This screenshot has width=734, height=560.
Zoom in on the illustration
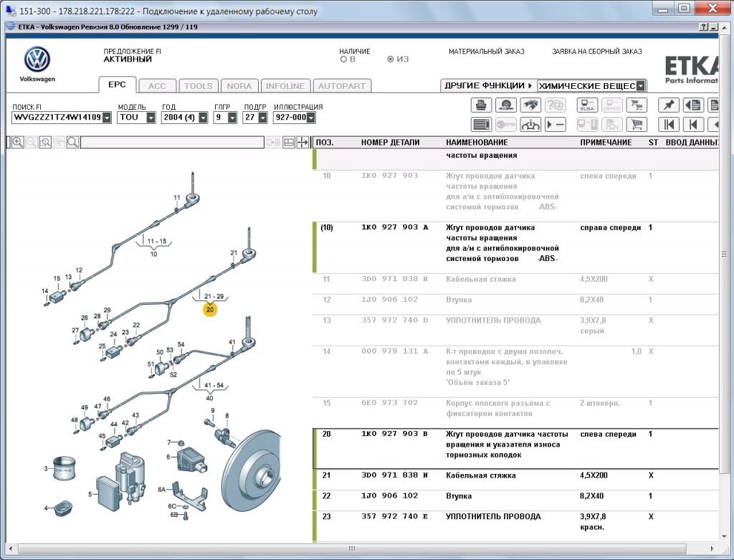17,143
